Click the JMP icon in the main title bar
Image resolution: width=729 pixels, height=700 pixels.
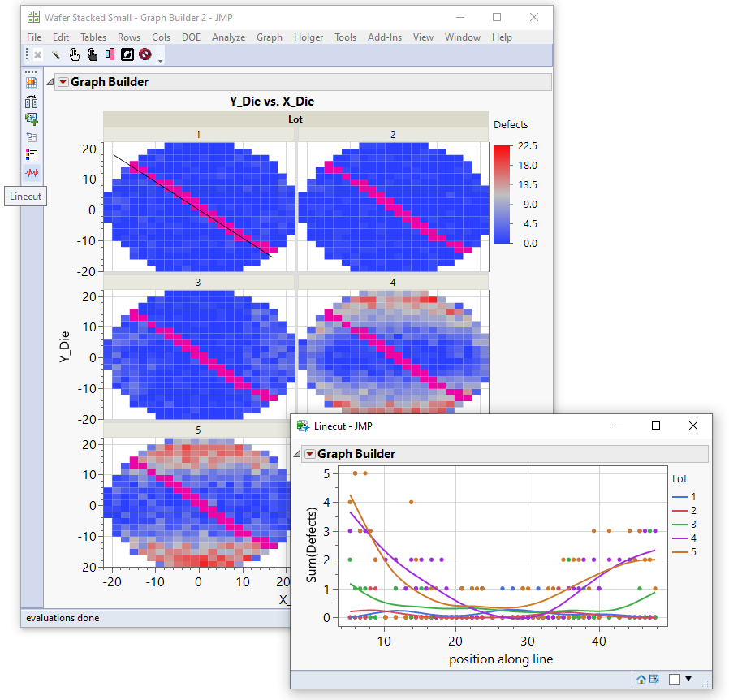pos(33,18)
